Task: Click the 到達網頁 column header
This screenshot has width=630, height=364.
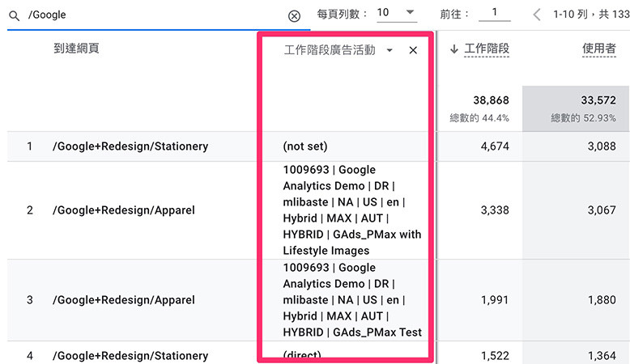Action: pos(76,49)
